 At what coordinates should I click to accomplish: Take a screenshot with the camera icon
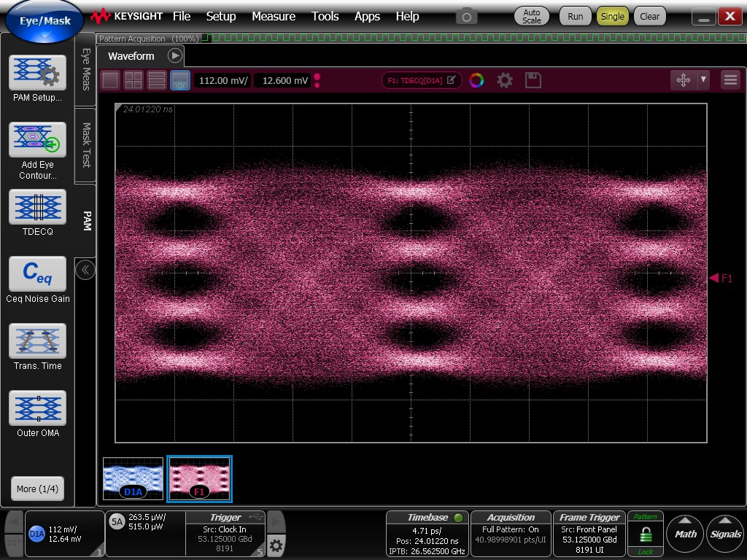[467, 16]
